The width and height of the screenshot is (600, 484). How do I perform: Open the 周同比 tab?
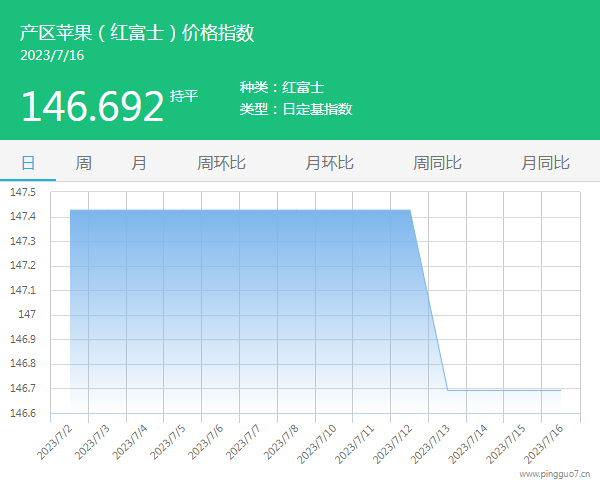click(x=437, y=162)
